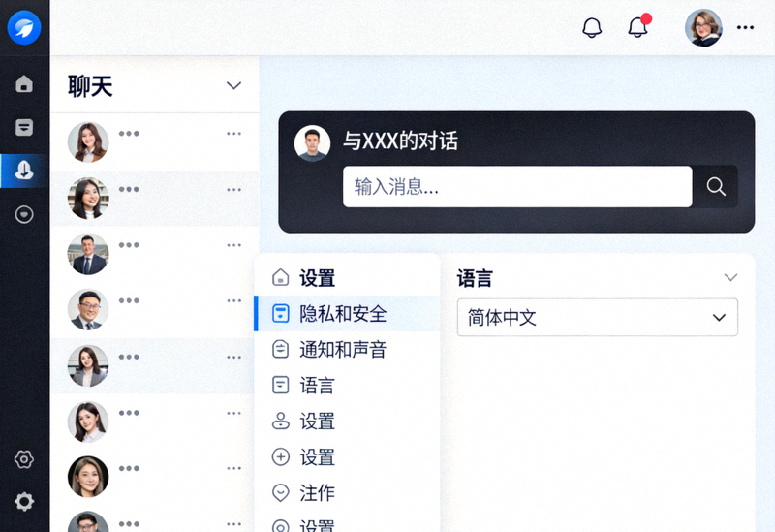The image size is (775, 532).
Task: Open more options for the first chat
Action: coord(233,134)
